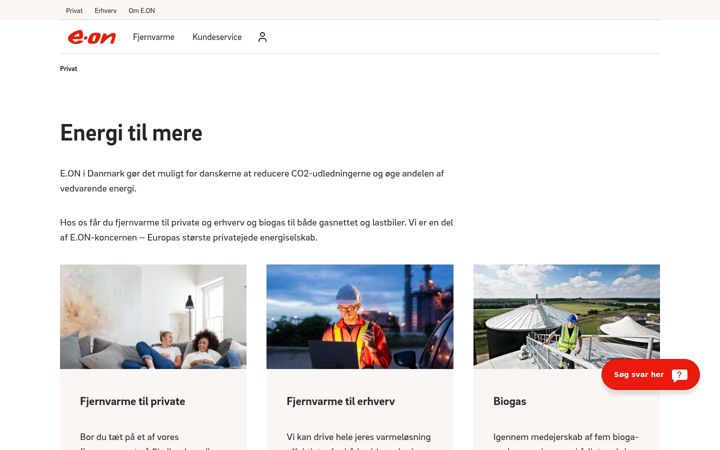Open the Biogas card heading

pos(510,401)
